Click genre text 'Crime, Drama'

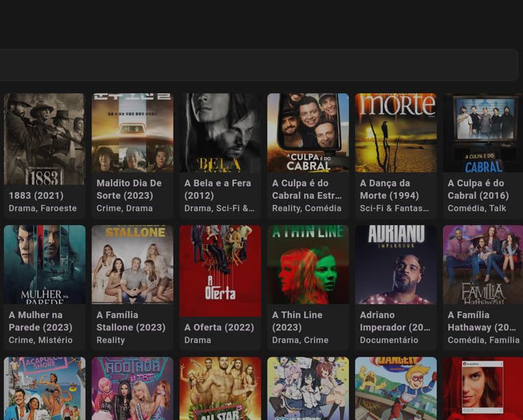(x=125, y=208)
